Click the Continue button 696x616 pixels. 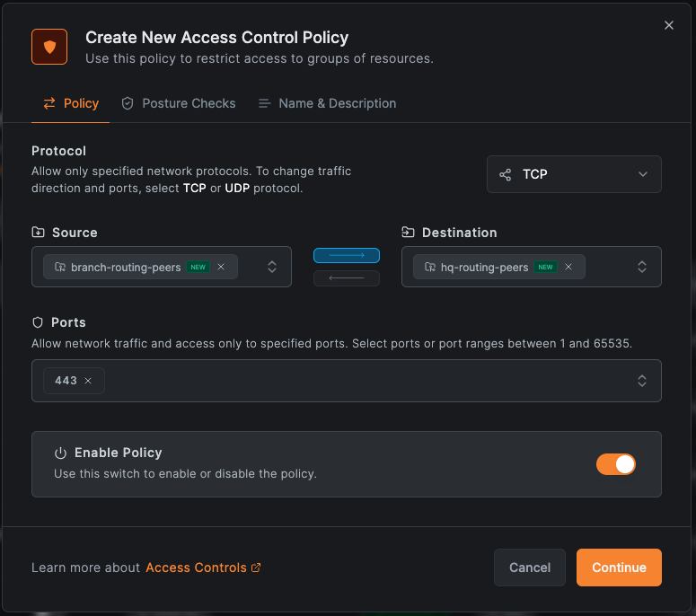(x=619, y=568)
